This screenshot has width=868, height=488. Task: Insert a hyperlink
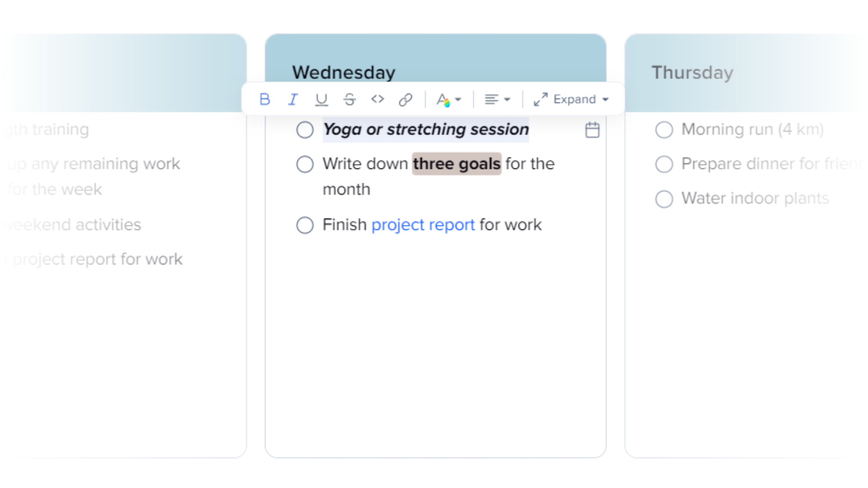coord(405,99)
